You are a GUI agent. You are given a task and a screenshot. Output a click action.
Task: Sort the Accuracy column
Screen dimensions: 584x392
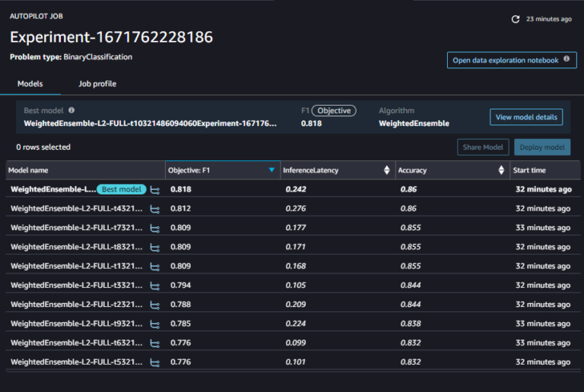click(501, 170)
